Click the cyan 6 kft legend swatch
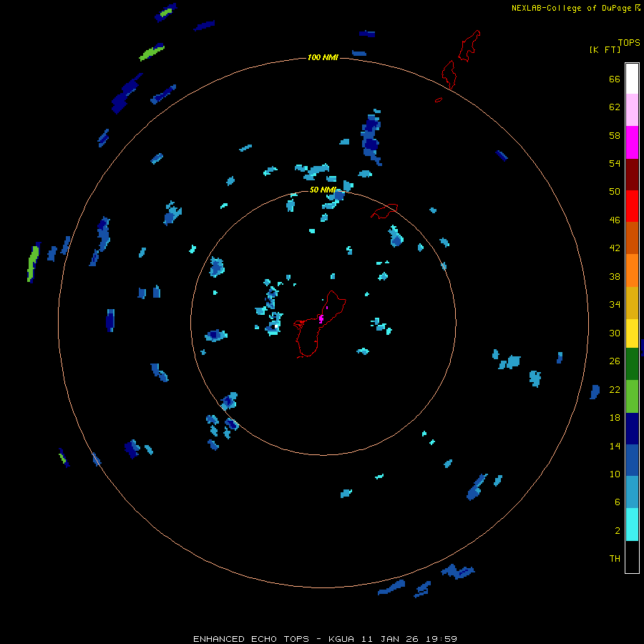 pyautogui.click(x=632, y=525)
